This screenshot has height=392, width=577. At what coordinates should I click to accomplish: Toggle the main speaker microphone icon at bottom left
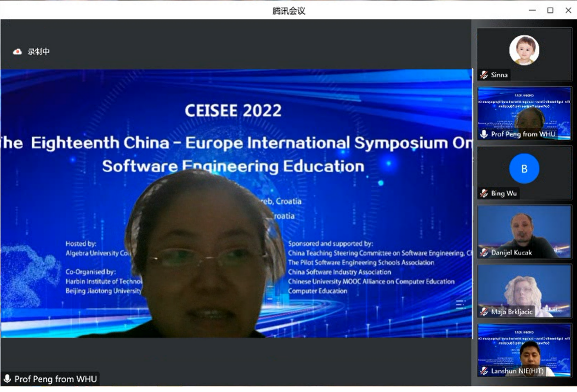pyautogui.click(x=7, y=379)
